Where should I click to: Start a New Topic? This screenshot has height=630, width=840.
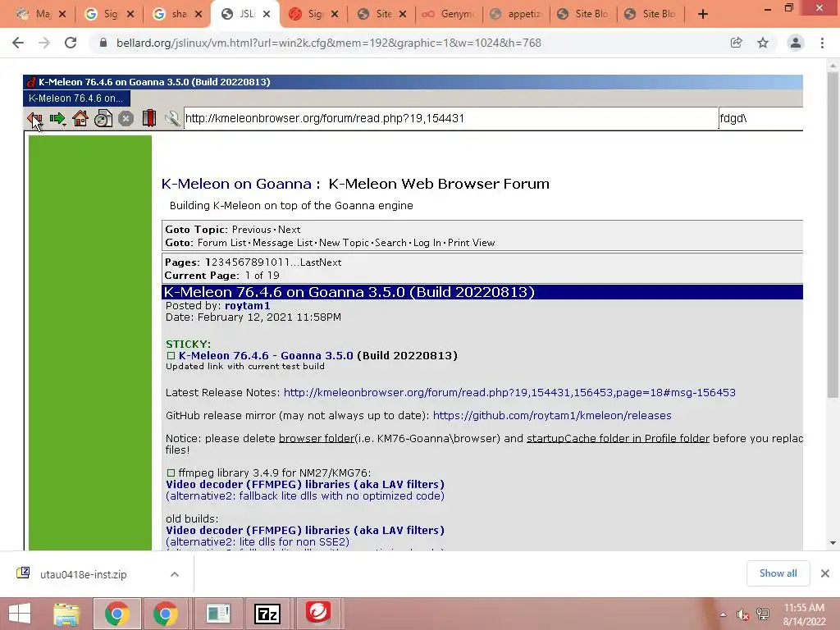click(x=344, y=243)
